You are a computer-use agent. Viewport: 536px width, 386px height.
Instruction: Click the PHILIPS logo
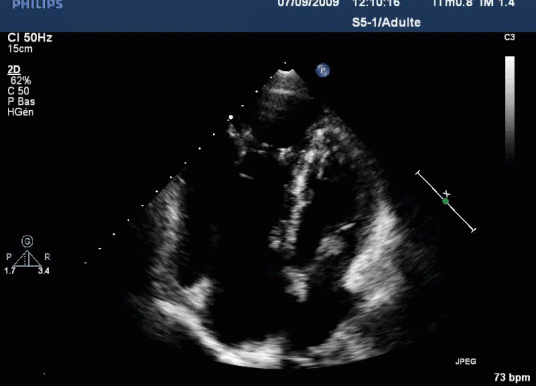(x=37, y=4)
